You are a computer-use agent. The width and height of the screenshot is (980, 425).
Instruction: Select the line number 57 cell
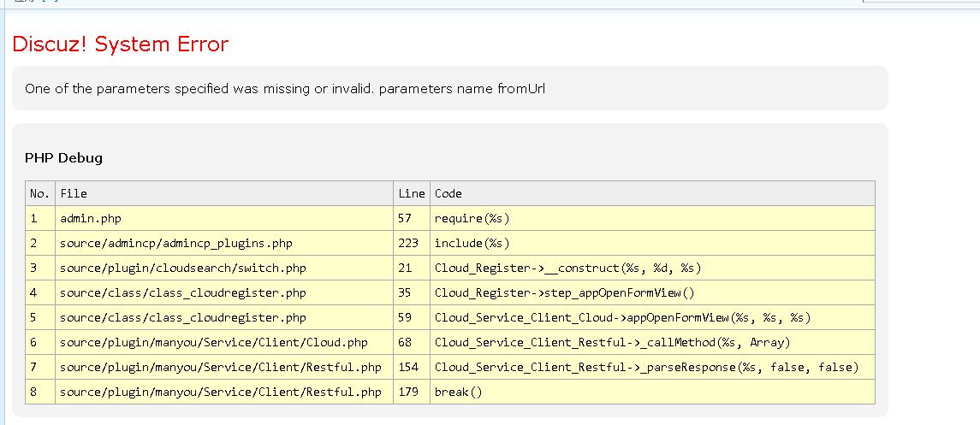coord(412,218)
